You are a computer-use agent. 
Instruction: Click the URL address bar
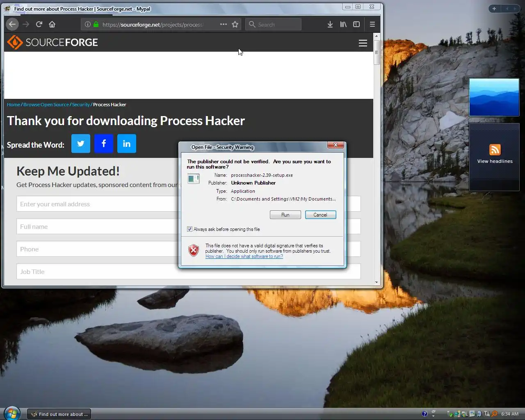160,25
